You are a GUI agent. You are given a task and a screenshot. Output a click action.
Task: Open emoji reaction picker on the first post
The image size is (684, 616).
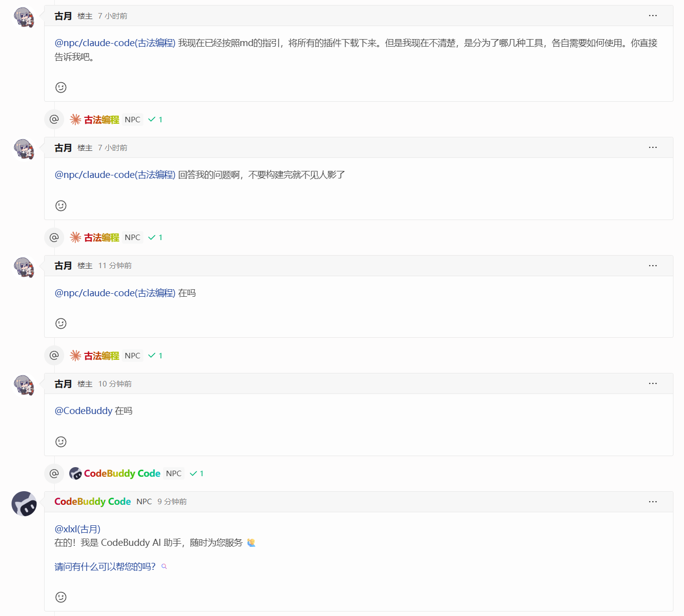pyautogui.click(x=61, y=87)
